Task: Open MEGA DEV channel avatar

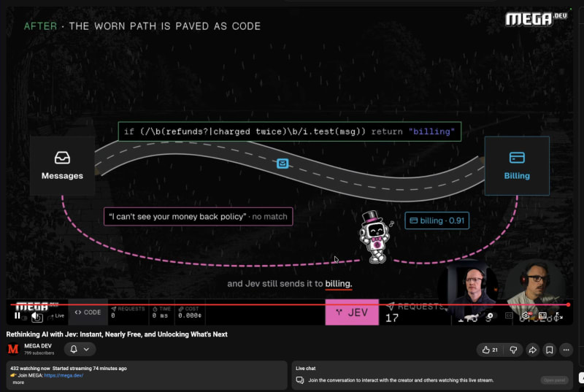Action: point(13,349)
